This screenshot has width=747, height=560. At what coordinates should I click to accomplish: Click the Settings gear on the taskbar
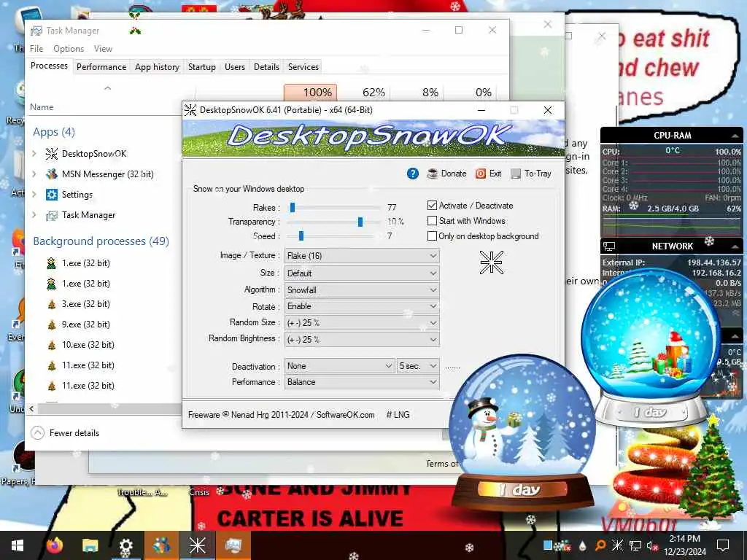(125, 545)
